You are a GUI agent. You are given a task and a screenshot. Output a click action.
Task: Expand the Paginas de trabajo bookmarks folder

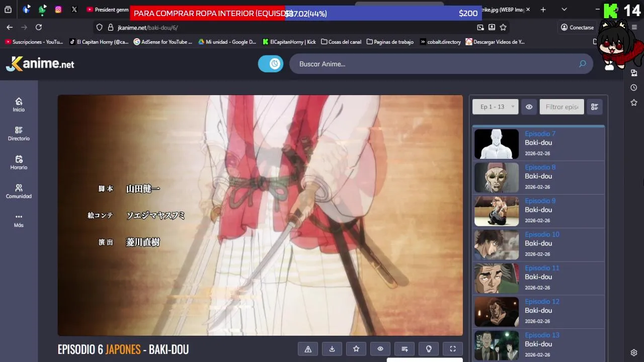point(390,42)
